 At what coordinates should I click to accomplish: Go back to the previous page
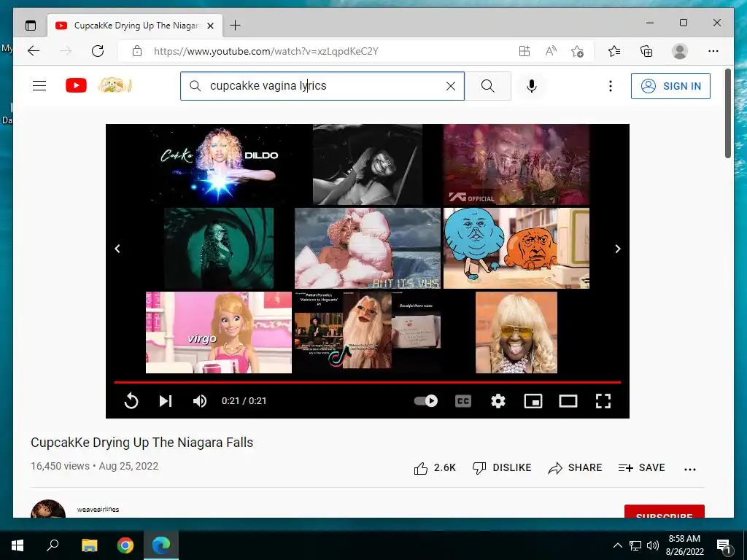click(x=34, y=51)
